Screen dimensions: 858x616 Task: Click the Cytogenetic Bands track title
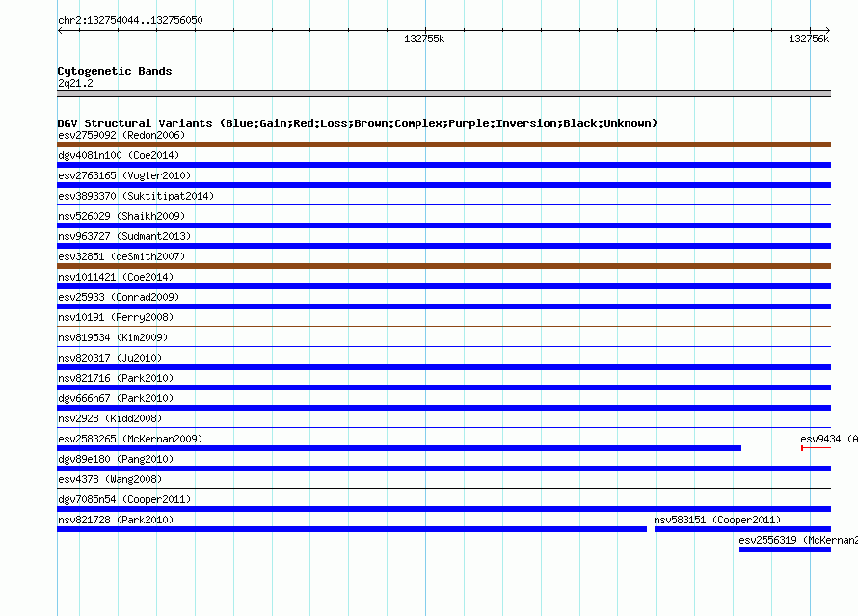[115, 71]
